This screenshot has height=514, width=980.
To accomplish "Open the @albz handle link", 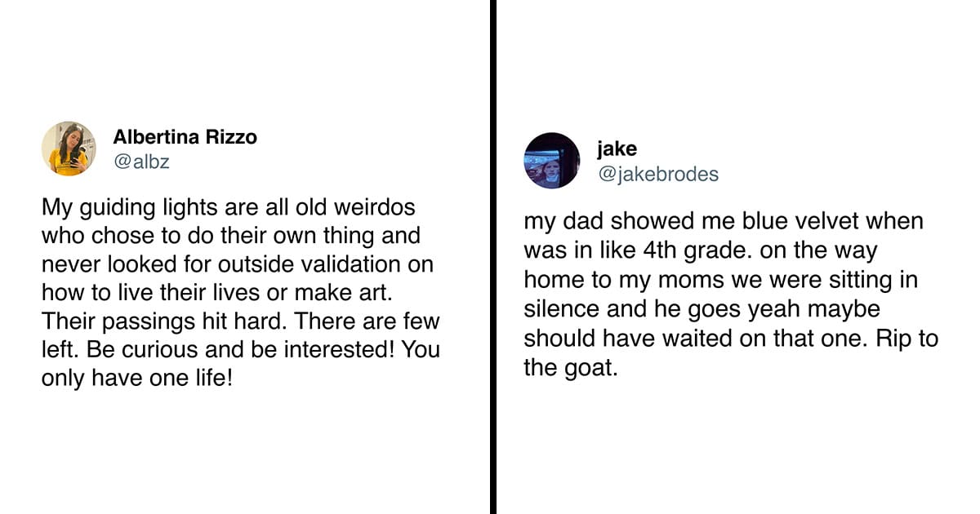I will (141, 162).
